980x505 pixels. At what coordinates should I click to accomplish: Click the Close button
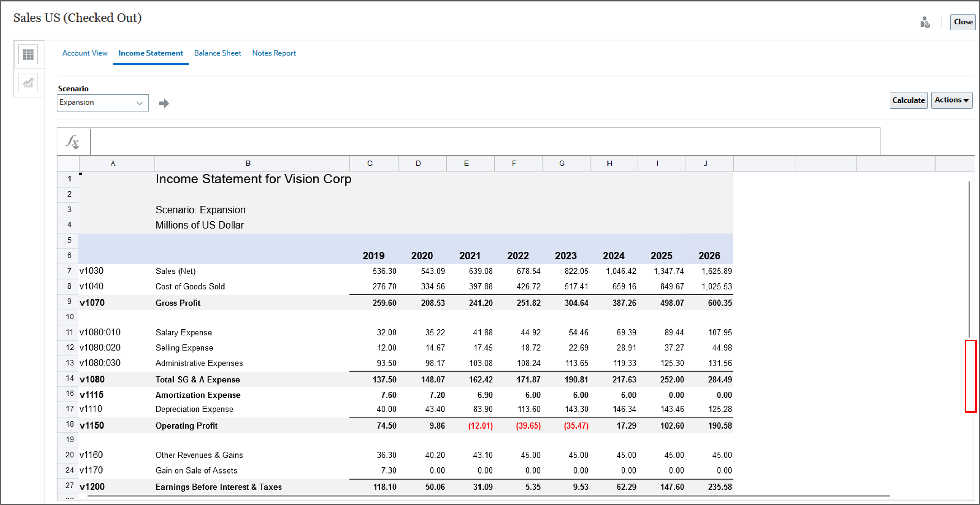point(963,22)
